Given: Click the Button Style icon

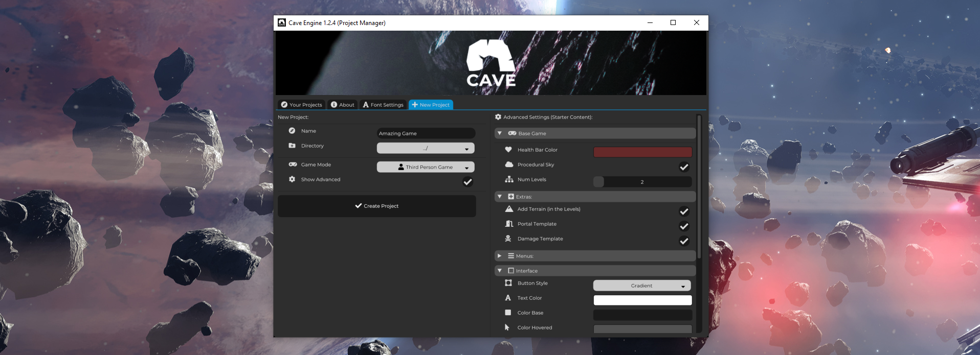Looking at the screenshot, I should tap(508, 283).
